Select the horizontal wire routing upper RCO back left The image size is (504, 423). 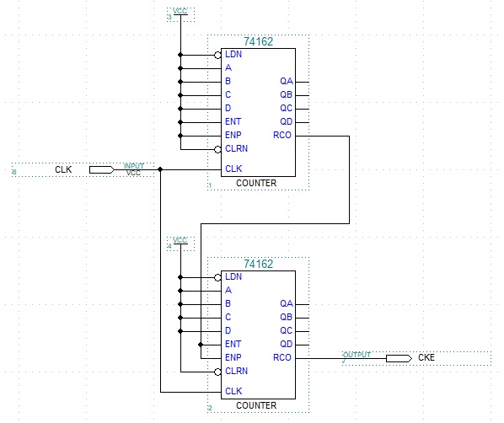(x=275, y=223)
